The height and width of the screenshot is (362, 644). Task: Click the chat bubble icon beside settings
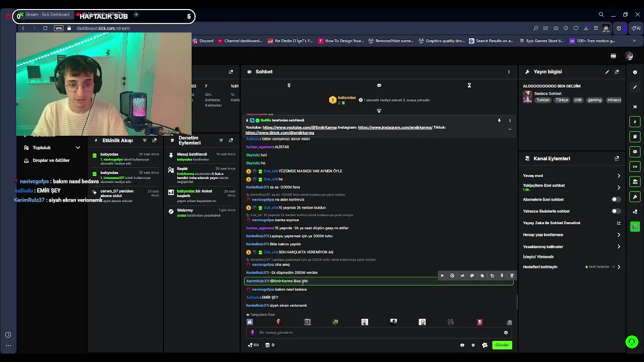[x=462, y=345]
